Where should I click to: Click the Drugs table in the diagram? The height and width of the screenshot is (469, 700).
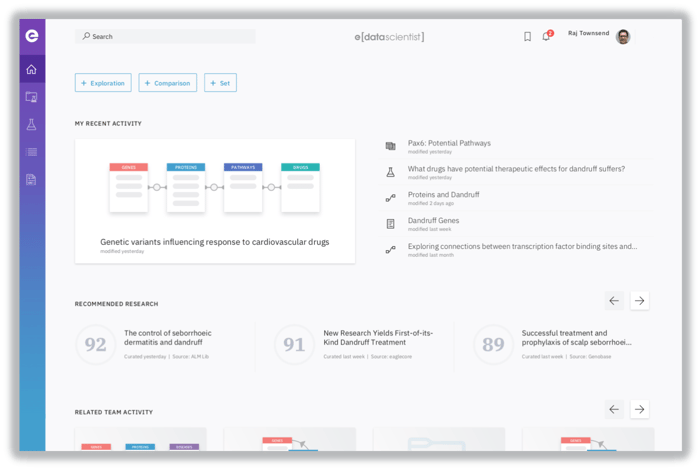click(300, 187)
